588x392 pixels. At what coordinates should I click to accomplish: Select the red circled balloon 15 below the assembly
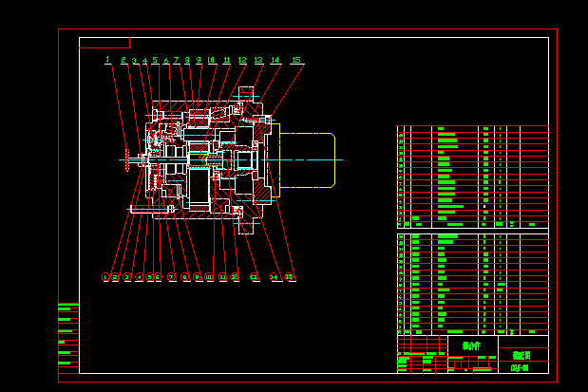(290, 277)
